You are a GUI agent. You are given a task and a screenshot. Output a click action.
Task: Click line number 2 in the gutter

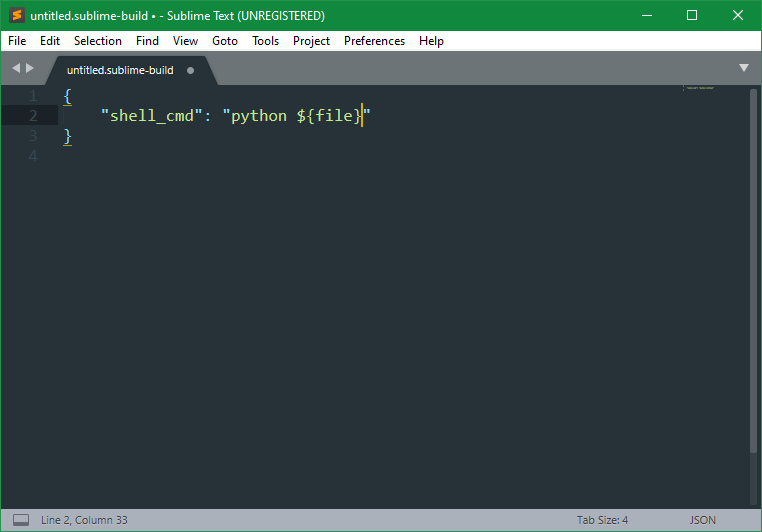[33, 116]
